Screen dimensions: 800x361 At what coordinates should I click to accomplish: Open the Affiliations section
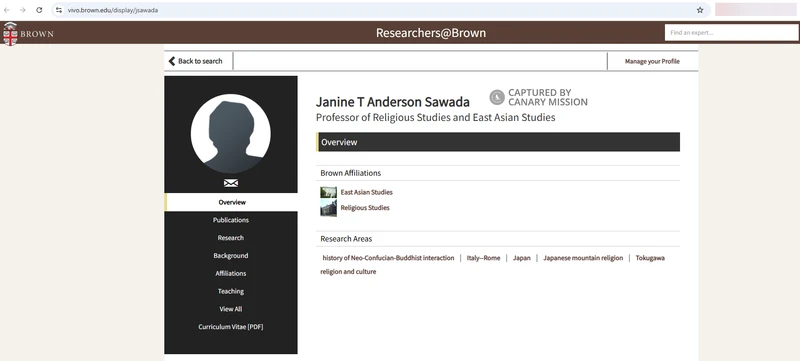pyautogui.click(x=231, y=273)
